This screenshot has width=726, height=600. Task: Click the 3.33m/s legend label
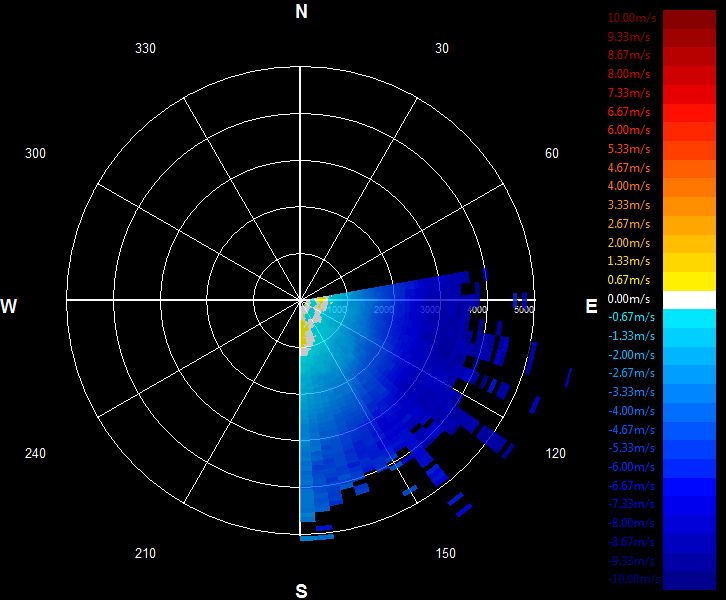629,205
